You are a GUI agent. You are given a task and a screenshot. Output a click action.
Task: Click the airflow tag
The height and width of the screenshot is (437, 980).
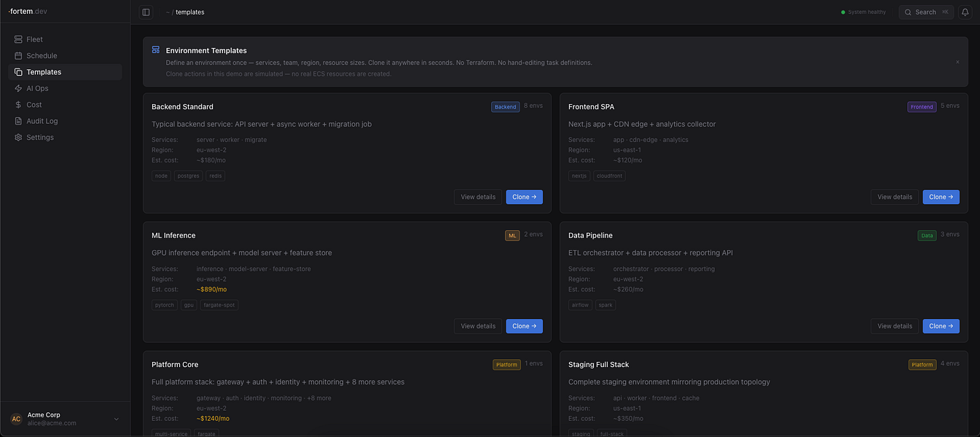point(581,305)
